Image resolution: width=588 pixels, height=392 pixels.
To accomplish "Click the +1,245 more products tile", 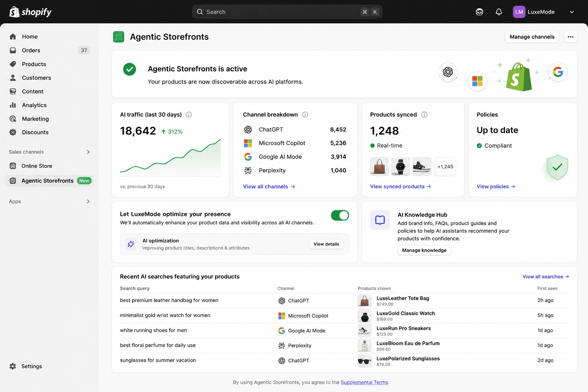I will (445, 167).
